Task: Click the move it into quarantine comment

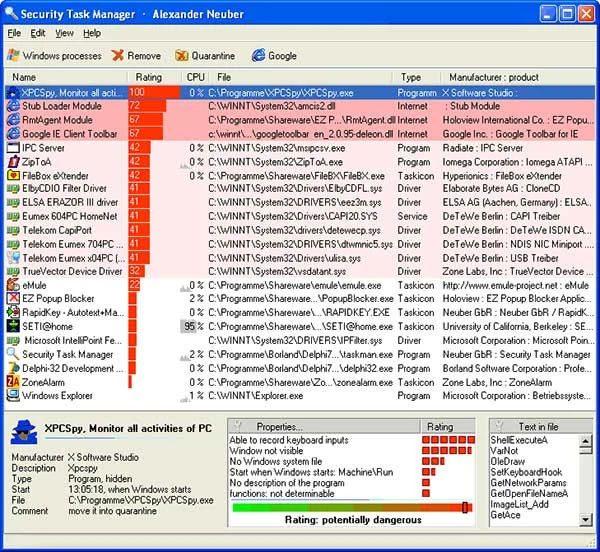Action: [x=112, y=511]
